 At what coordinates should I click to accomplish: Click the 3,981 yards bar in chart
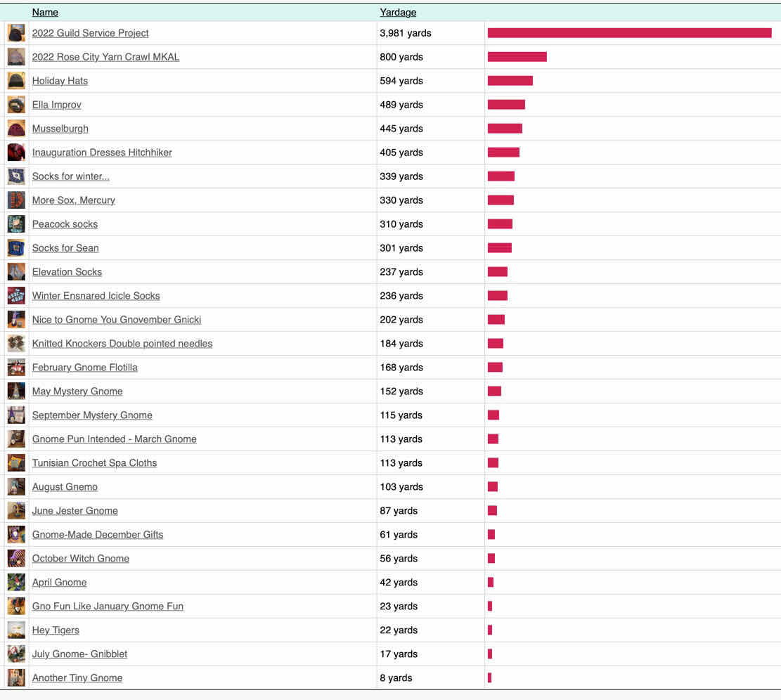pos(629,33)
